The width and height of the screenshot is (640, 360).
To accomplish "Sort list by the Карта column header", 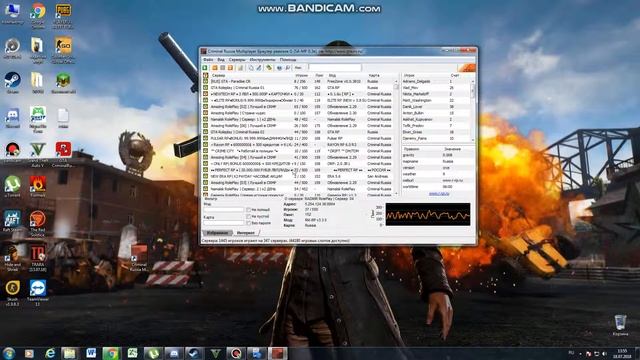I will (x=380, y=76).
